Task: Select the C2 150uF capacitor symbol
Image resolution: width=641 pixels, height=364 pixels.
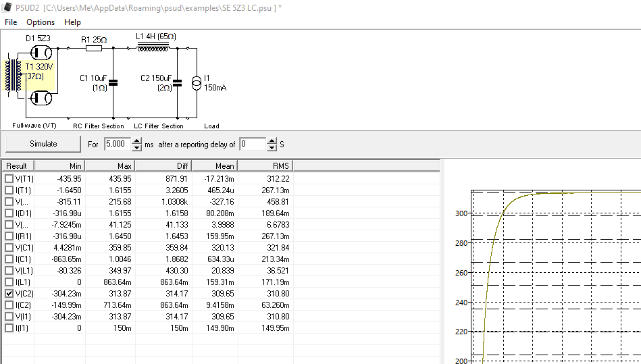Action: (x=177, y=83)
